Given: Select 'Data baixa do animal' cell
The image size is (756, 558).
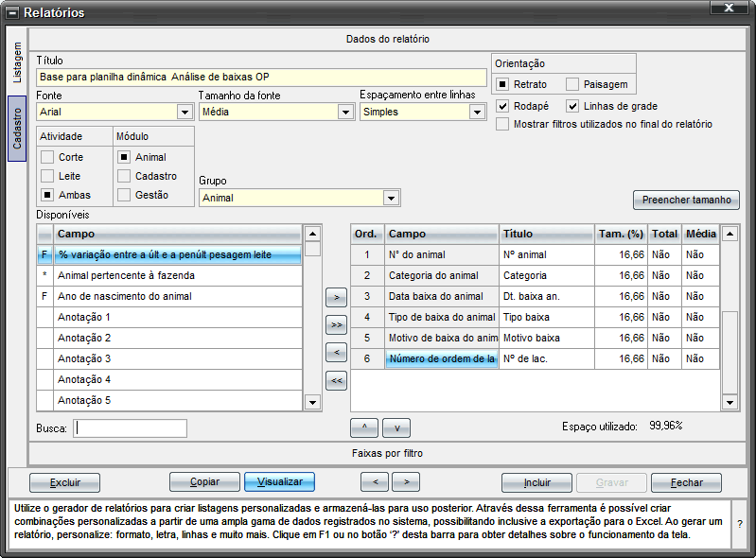Looking at the screenshot, I should (441, 296).
